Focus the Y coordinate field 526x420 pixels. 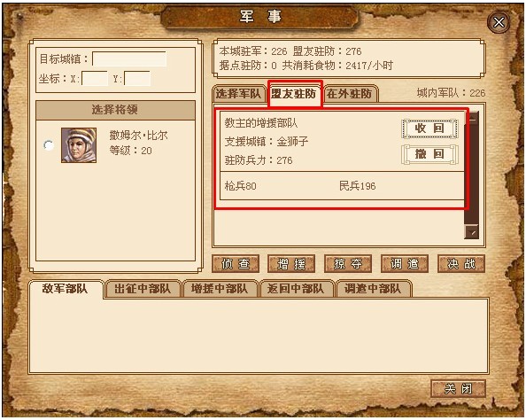(x=137, y=79)
